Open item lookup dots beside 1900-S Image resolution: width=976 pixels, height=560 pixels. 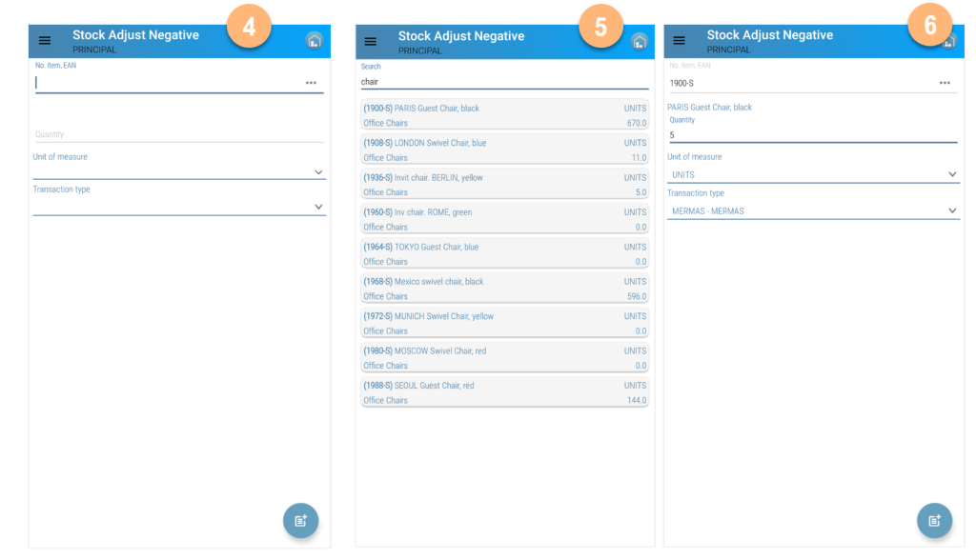tap(945, 83)
